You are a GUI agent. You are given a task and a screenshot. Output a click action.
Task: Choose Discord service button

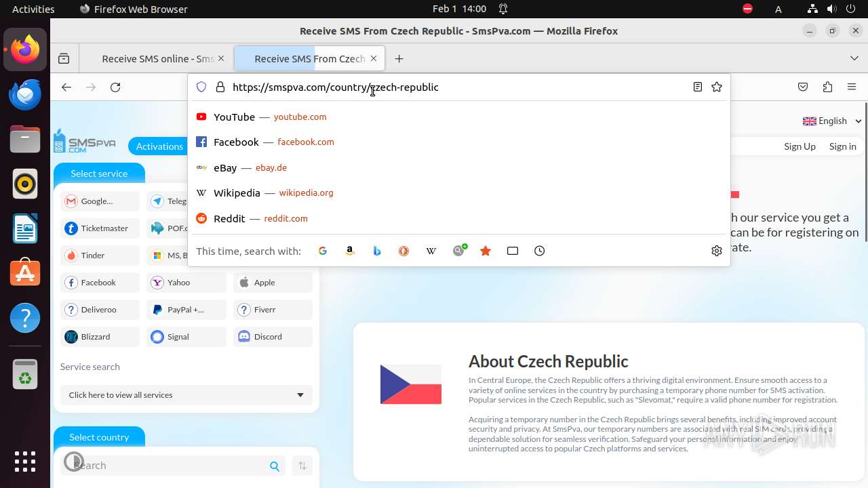click(273, 337)
